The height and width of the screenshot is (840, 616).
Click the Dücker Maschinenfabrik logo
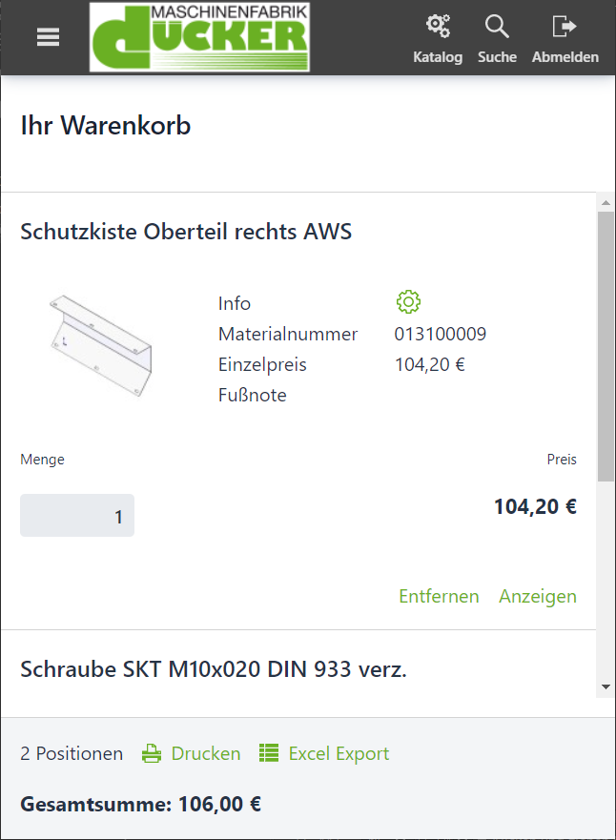pyautogui.click(x=201, y=37)
